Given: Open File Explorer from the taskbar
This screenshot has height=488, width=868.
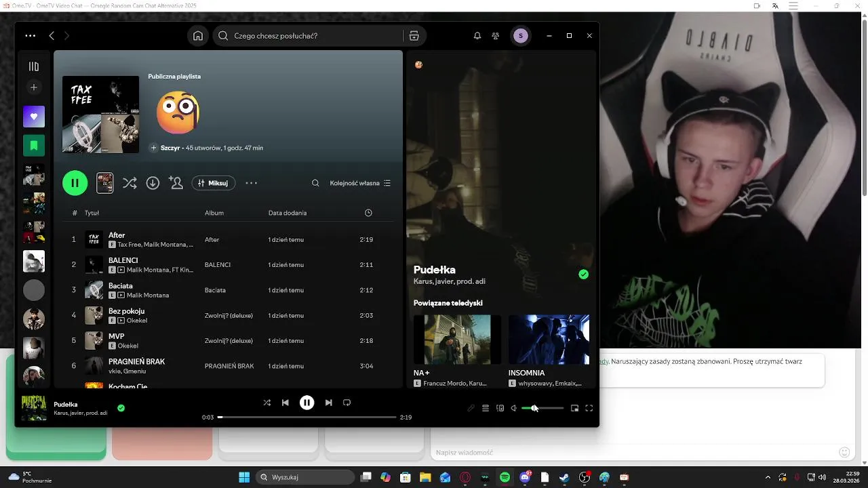Looking at the screenshot, I should tap(425, 477).
